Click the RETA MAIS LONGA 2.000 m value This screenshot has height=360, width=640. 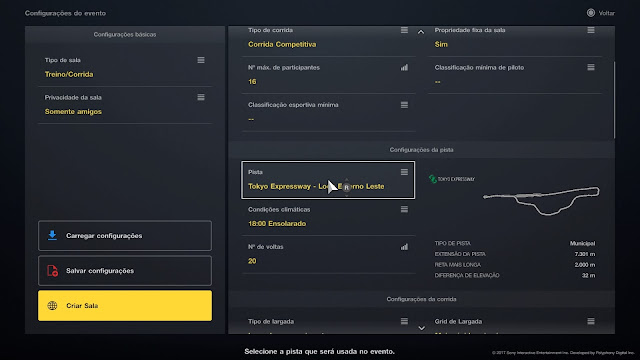(584, 264)
